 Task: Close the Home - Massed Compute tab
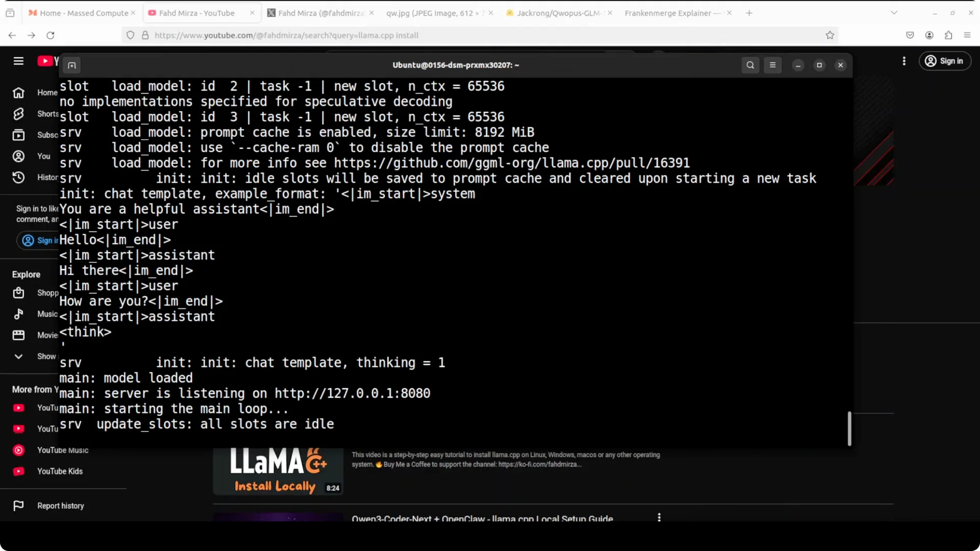point(133,13)
